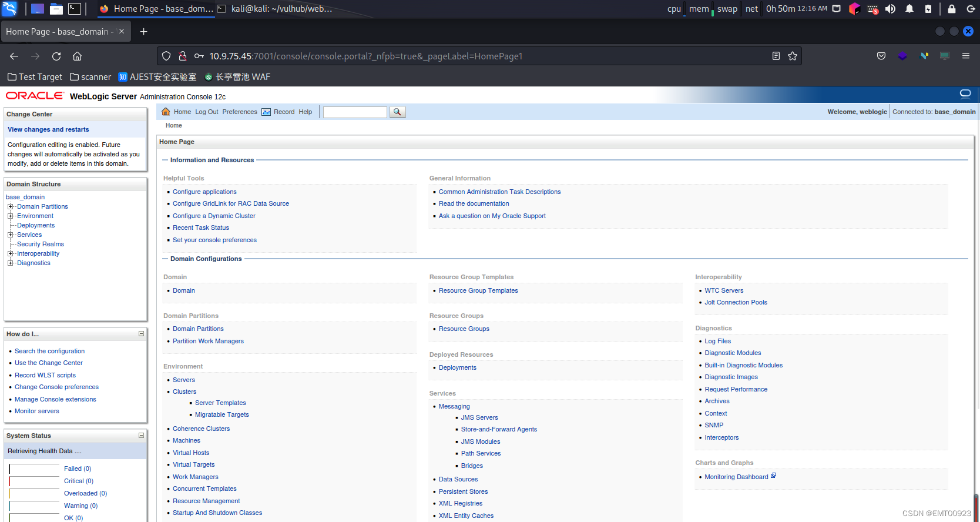Open Log Files under Diagnostics

718,341
